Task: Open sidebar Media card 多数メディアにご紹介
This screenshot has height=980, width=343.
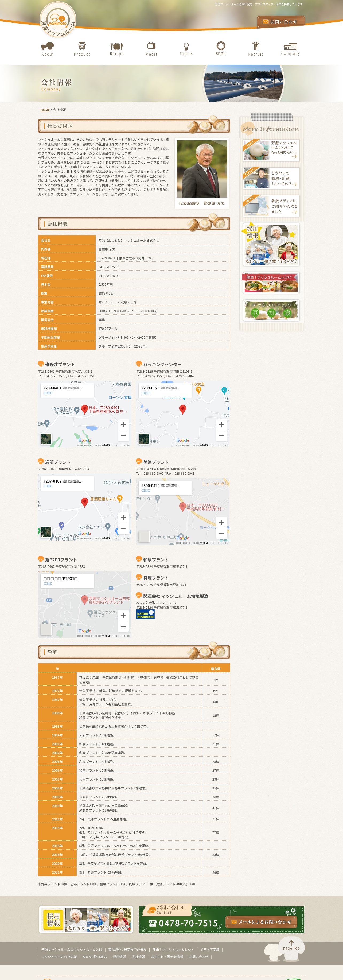Action: click(x=271, y=206)
